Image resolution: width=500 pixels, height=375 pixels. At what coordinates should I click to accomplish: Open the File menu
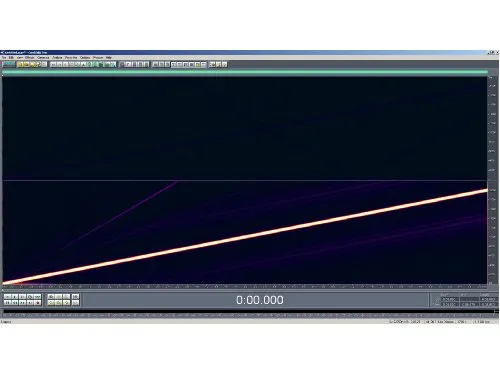click(x=4, y=58)
